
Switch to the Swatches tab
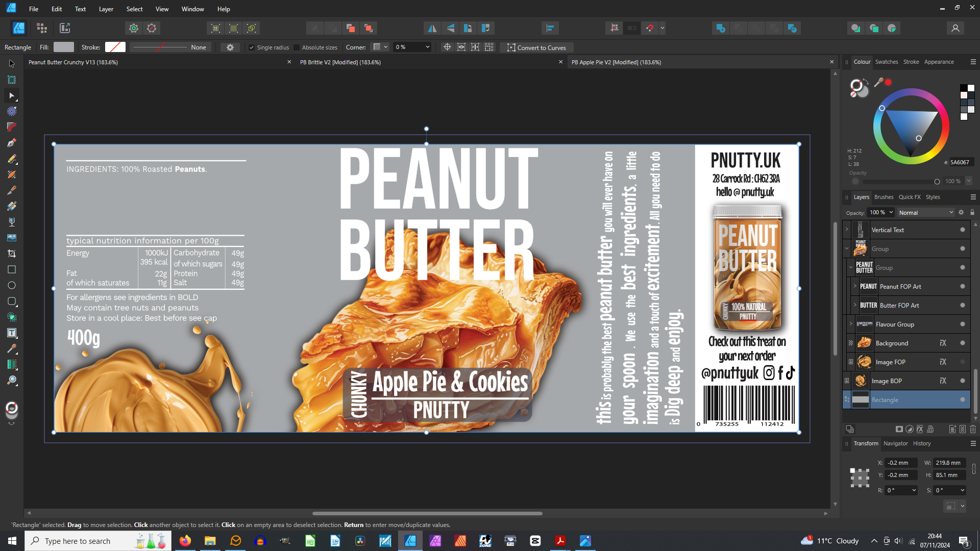[x=887, y=62]
